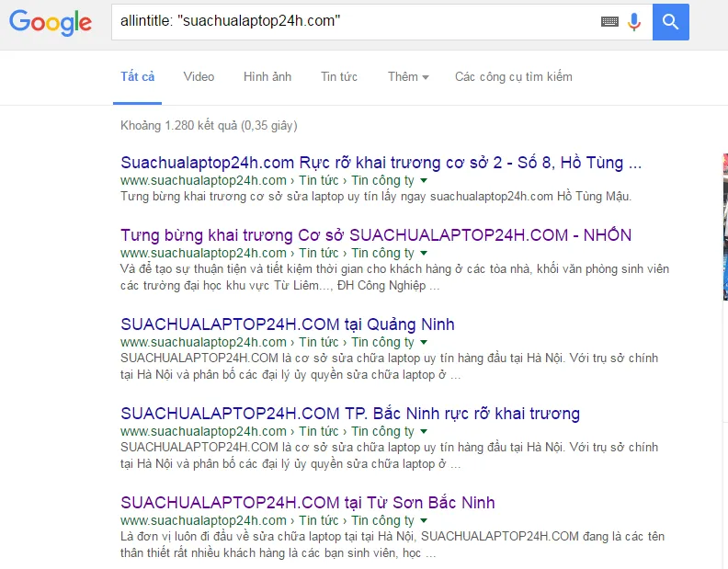Open Các công cụ tìm kiếm
The width and height of the screenshot is (728, 569).
514,76
